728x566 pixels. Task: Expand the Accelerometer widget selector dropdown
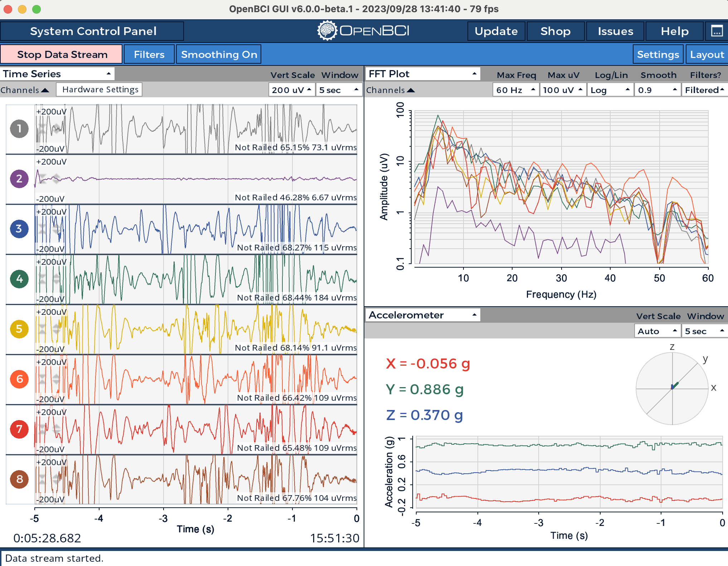(423, 315)
